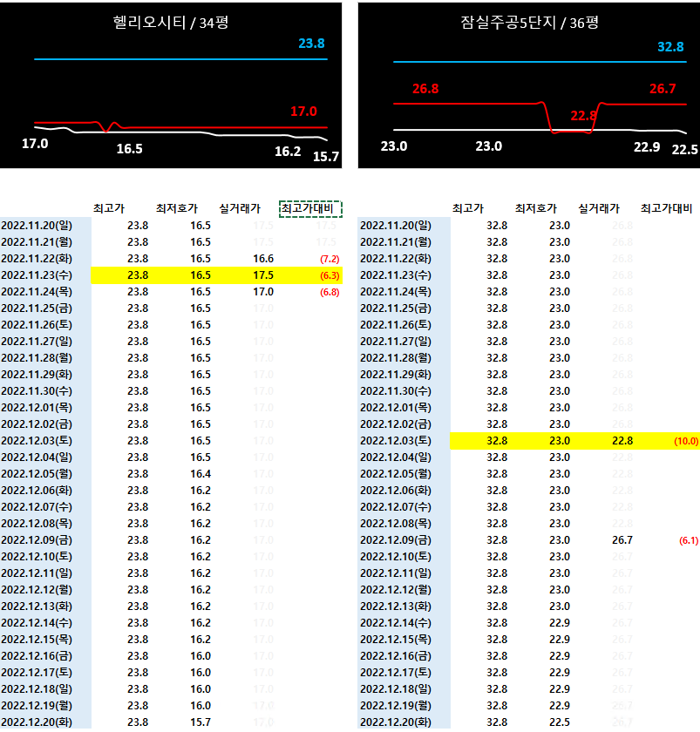Click white 16.5 label in 헬리오시티 chart

129,149
